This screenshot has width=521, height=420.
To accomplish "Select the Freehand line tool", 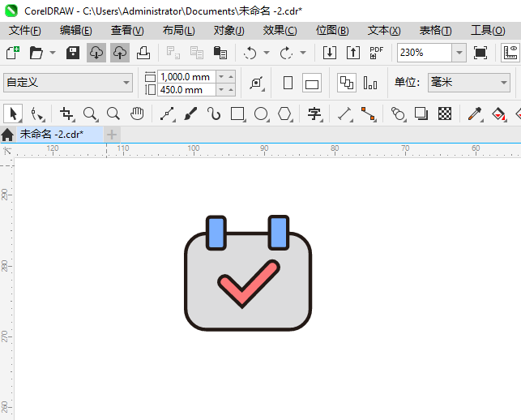I will click(168, 114).
